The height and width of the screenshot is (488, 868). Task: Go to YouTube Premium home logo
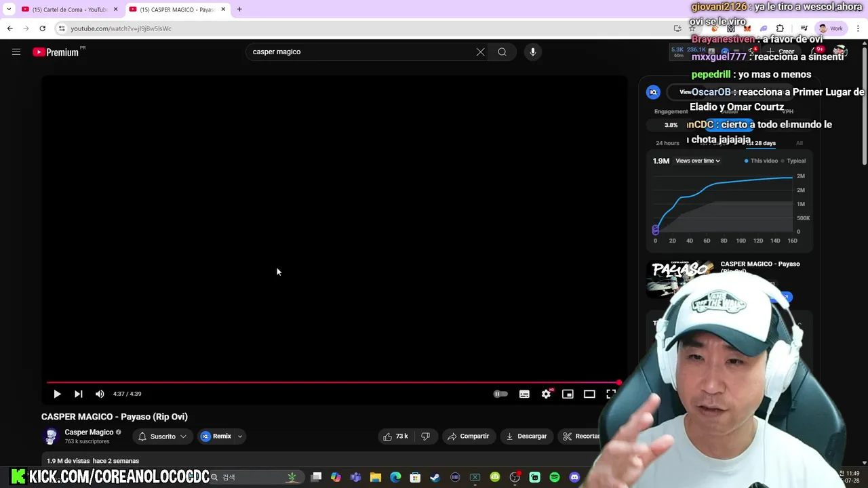[x=56, y=52]
